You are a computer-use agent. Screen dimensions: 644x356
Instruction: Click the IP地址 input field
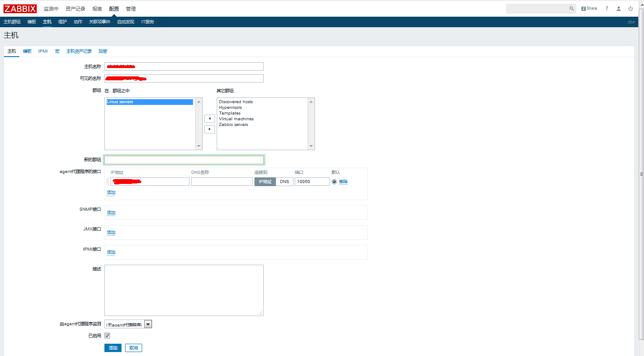point(150,181)
